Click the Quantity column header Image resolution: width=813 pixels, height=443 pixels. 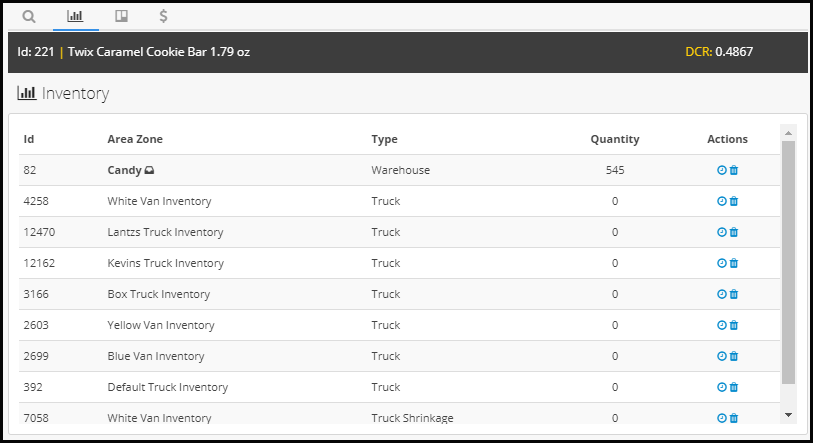coord(615,139)
